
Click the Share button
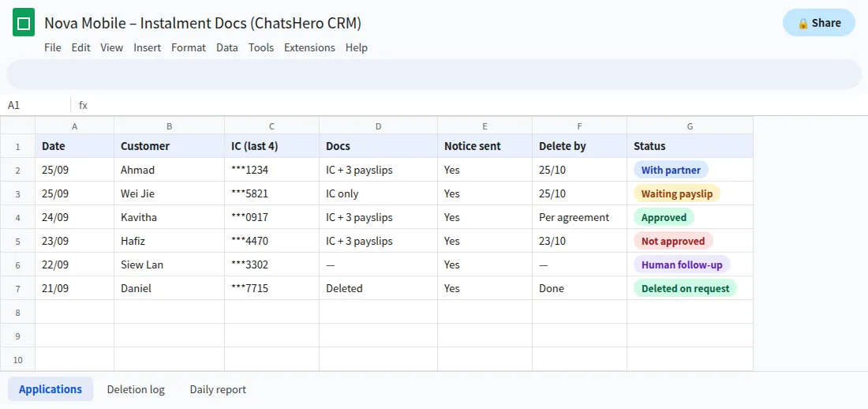[x=819, y=23]
